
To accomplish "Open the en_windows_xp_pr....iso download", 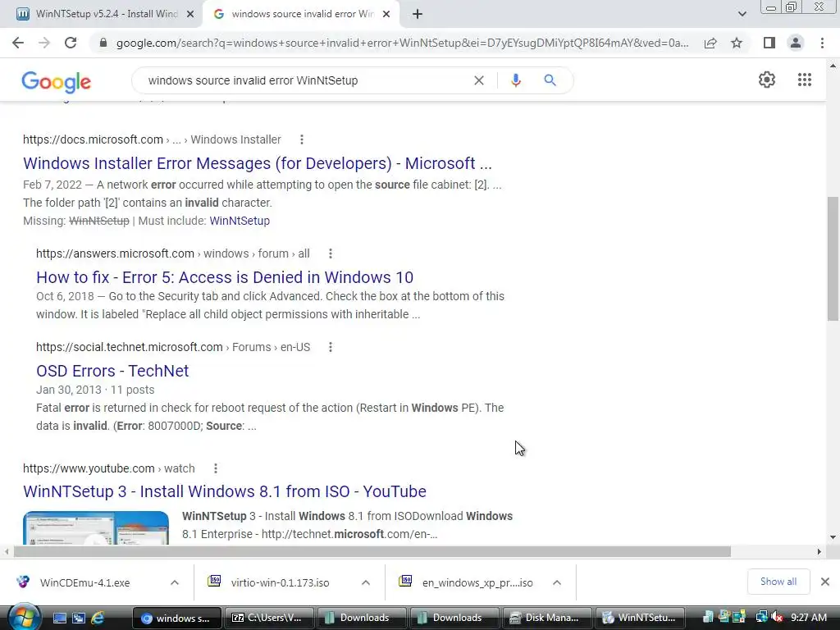I will pos(477,582).
